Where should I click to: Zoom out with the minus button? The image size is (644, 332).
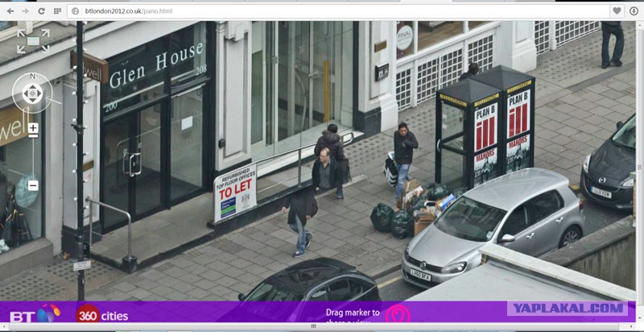tap(33, 185)
